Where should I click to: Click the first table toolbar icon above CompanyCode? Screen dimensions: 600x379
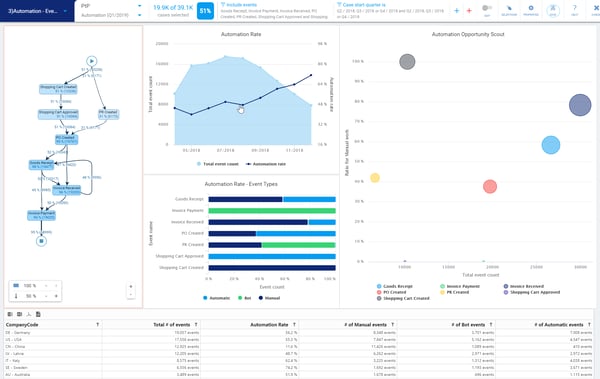click(10, 314)
